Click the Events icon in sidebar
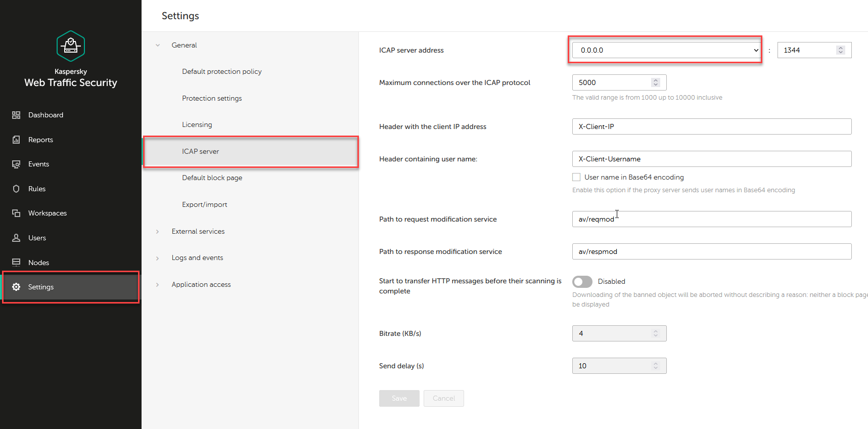 pos(16,164)
